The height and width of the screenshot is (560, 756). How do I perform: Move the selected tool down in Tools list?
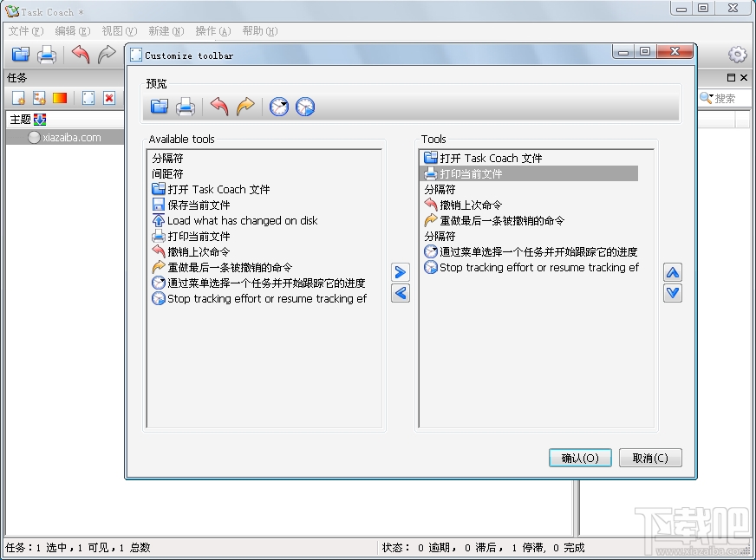(x=674, y=293)
